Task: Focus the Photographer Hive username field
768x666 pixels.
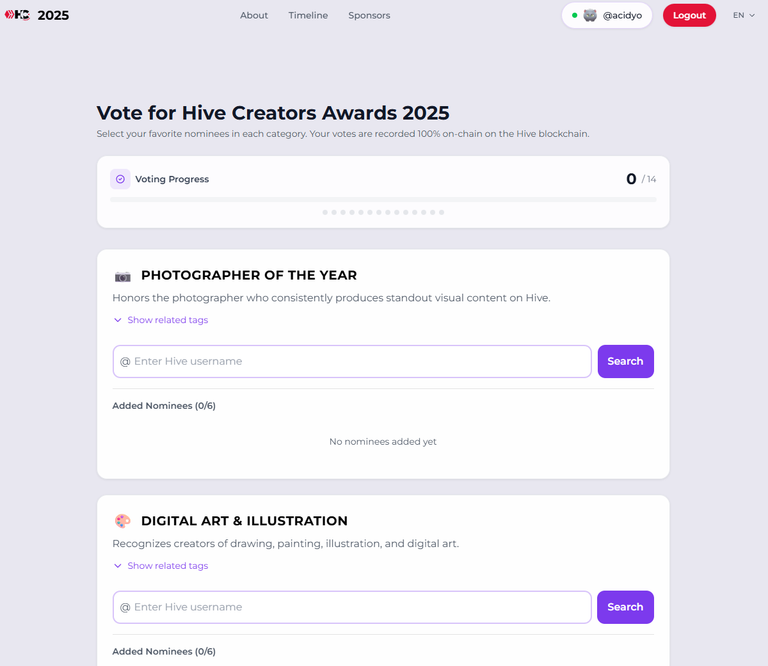Action: pos(352,361)
